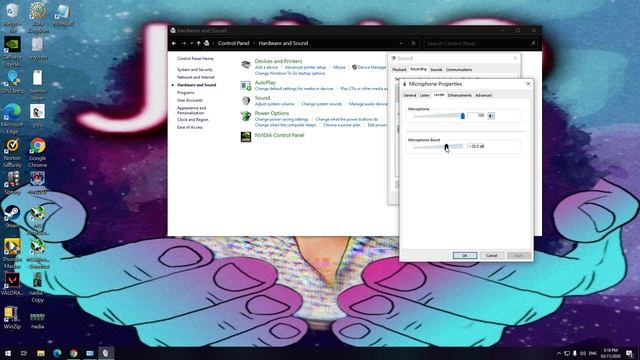Open the Listen tab in Microphone Properties

[424, 95]
